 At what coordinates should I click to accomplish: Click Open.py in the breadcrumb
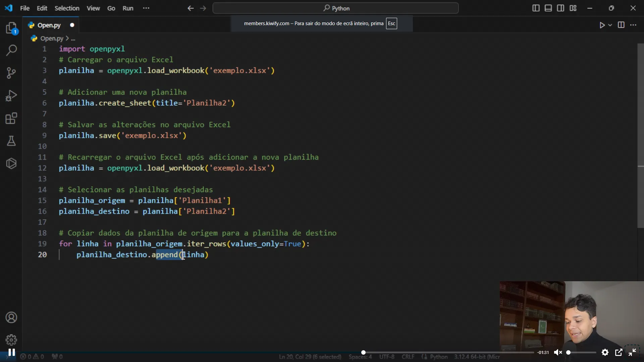(52, 39)
